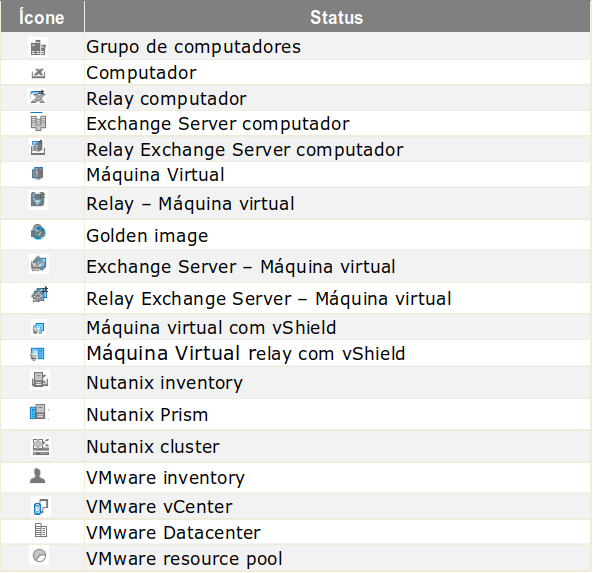The image size is (593, 573).
Task: Select the Nutanix cluster icon
Action: pyautogui.click(x=41, y=447)
